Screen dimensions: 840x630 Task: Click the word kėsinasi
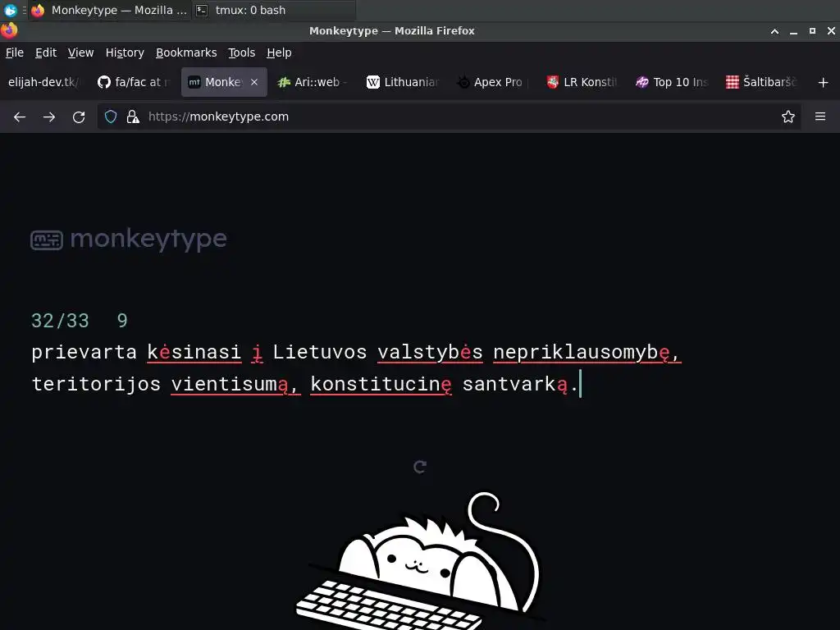coord(194,352)
